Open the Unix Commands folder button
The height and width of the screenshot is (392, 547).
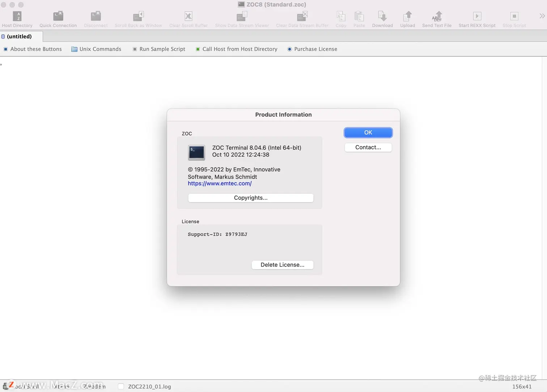96,49
